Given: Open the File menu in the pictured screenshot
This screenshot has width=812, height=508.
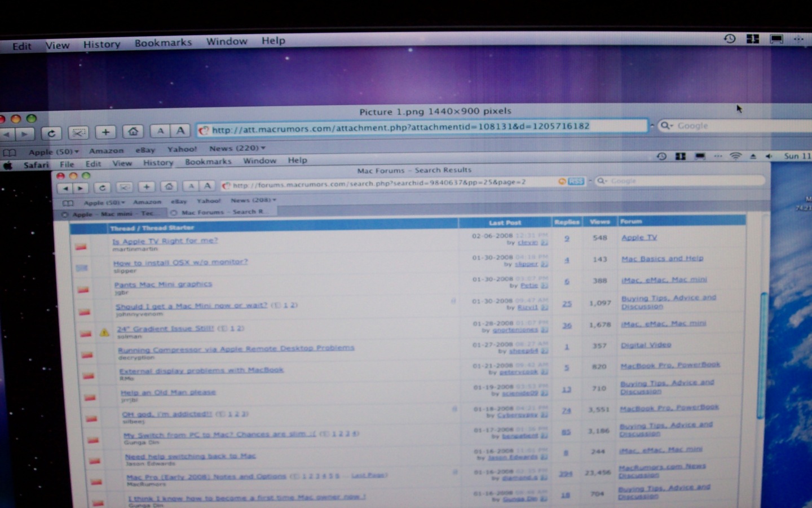Looking at the screenshot, I should click(x=67, y=164).
